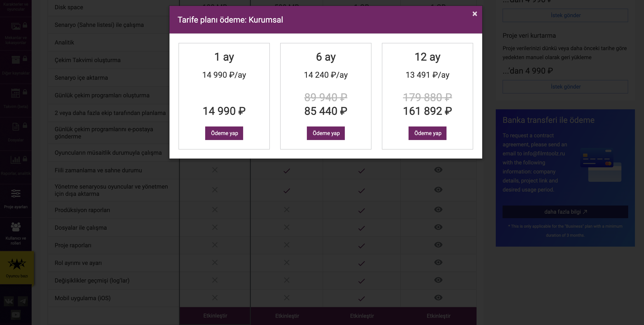Click the Telegram social icon
The height and width of the screenshot is (325, 644).
click(23, 301)
